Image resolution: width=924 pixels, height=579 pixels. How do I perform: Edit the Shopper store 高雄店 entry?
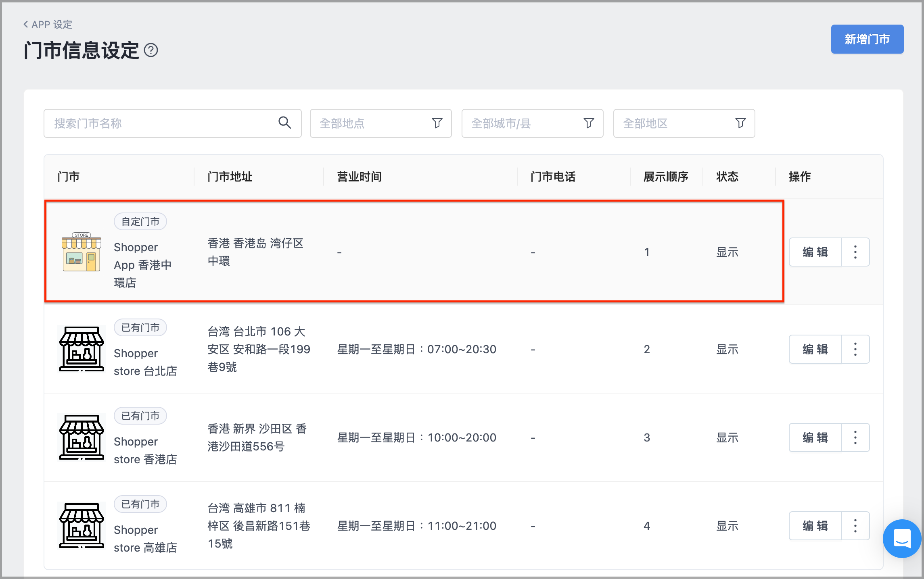(815, 526)
